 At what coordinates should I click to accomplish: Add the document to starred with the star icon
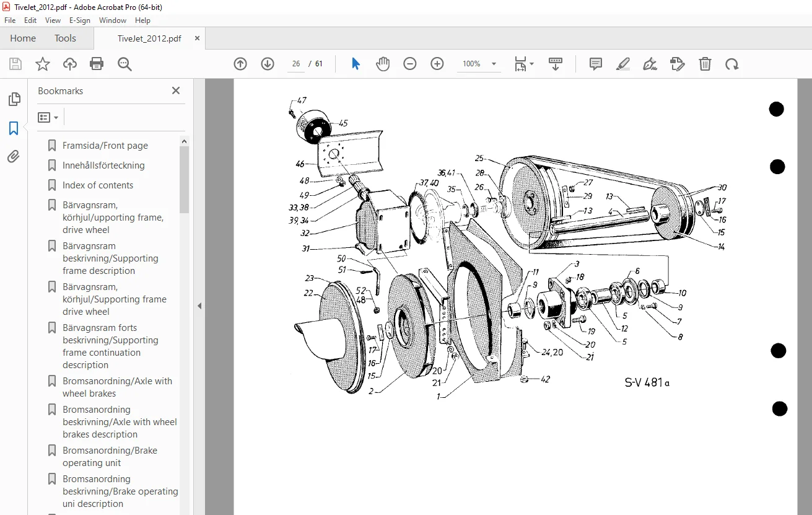tap(43, 64)
